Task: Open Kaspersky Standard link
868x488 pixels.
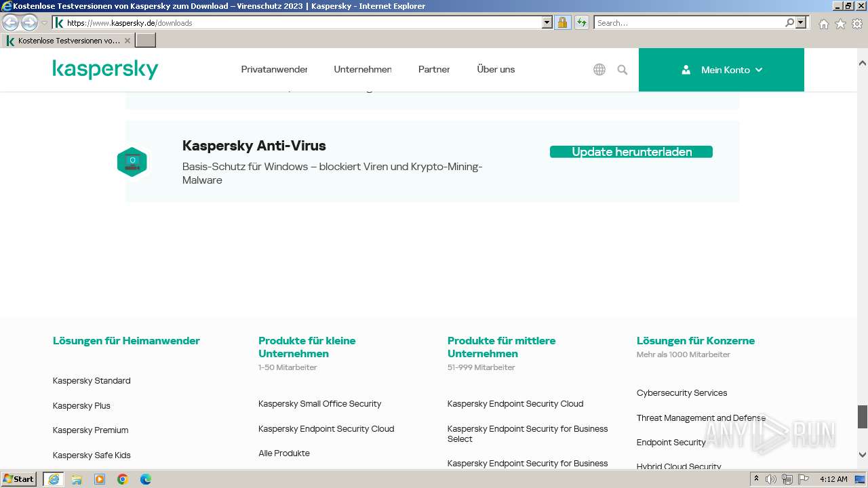Action: pyautogui.click(x=92, y=381)
